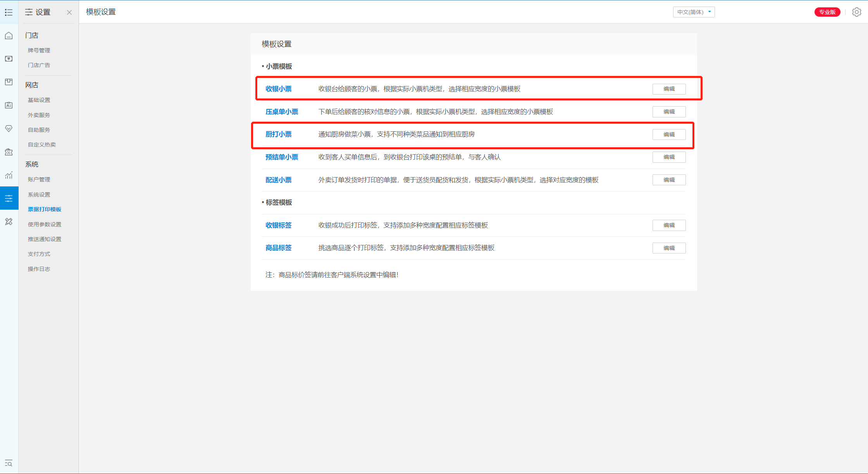This screenshot has width=868, height=474.
Task: Click the diamond icon in sidebar
Action: pyautogui.click(x=9, y=128)
